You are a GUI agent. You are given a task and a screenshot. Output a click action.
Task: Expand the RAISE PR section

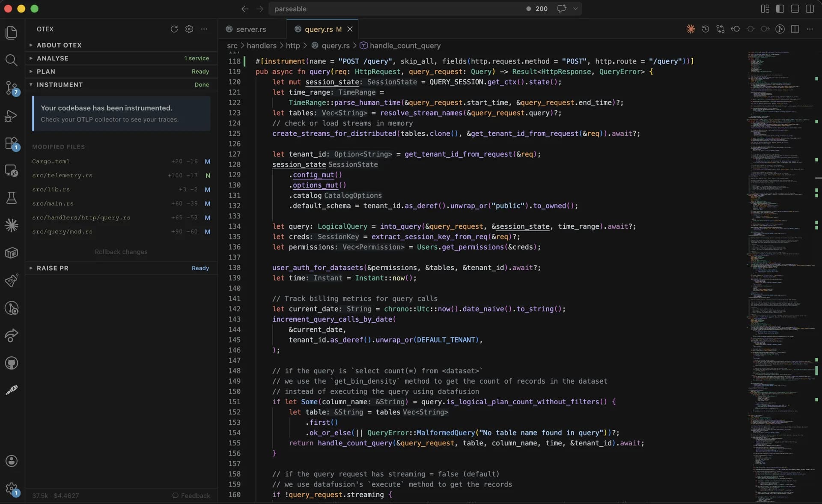[52, 268]
